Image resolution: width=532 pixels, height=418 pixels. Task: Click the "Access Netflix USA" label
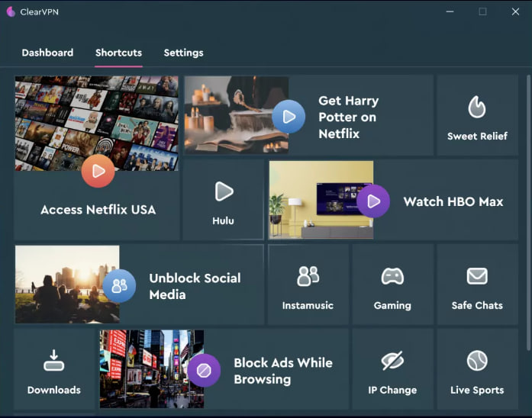(98, 210)
